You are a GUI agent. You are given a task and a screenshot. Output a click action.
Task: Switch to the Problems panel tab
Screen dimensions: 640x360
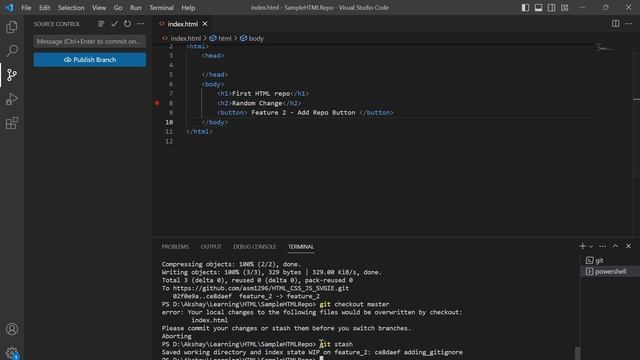point(175,247)
